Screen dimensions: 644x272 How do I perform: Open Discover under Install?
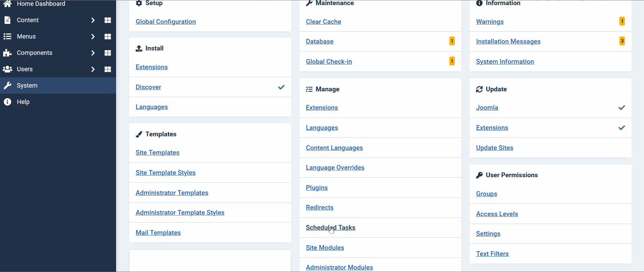click(148, 87)
